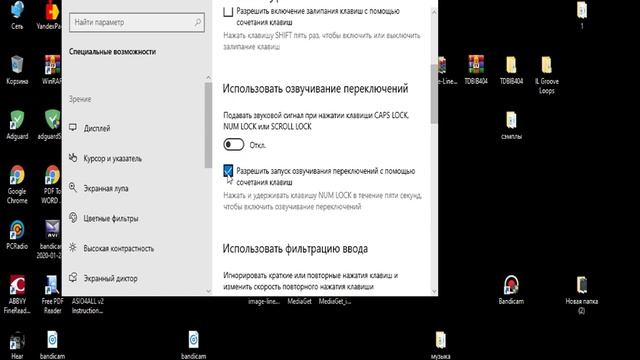Click the sidebar scrollbar thumb
Screen dimensions: 640x360
209,125
